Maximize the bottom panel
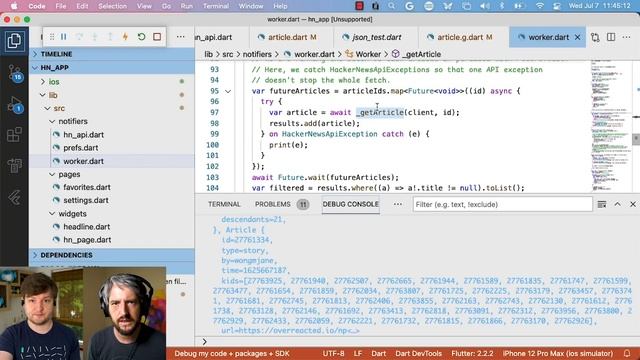 [x=618, y=204]
